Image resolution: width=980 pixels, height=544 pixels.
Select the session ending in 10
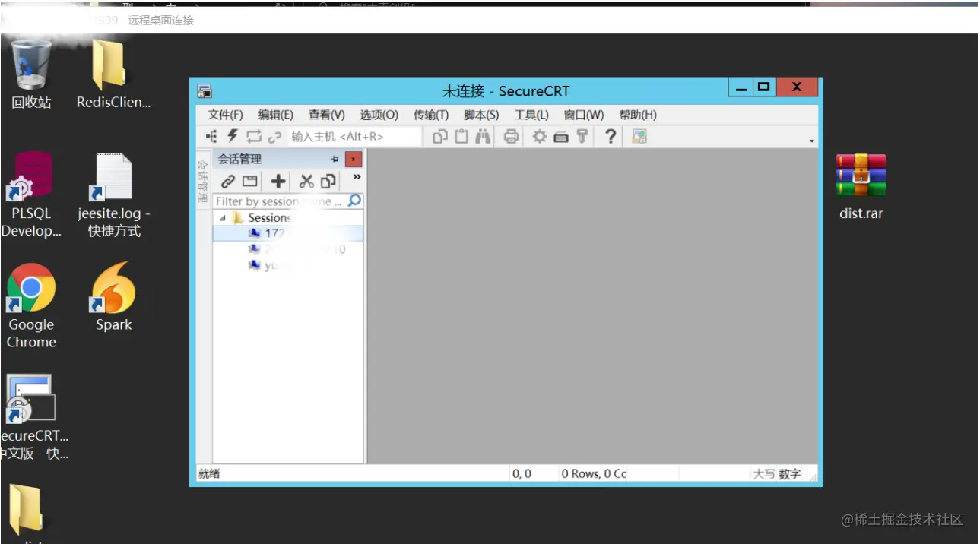(297, 249)
